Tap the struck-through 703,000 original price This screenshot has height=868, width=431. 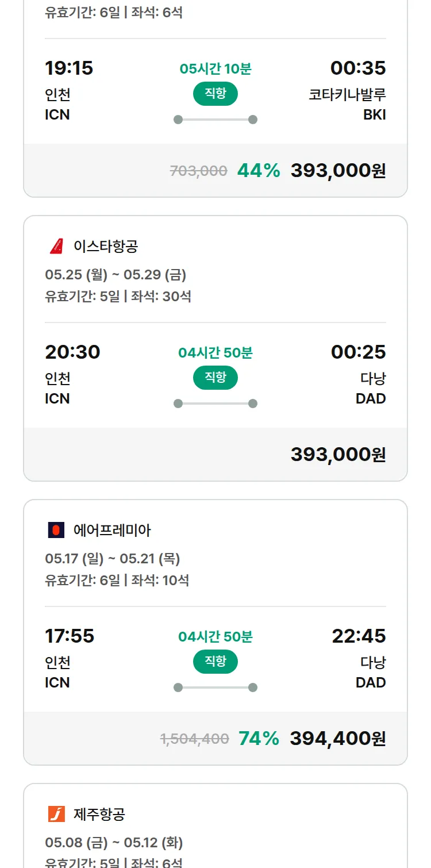(x=198, y=171)
